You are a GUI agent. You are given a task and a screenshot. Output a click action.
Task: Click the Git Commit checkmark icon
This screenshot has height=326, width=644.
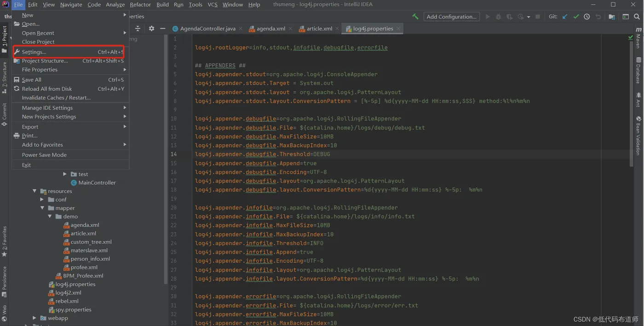[576, 17]
